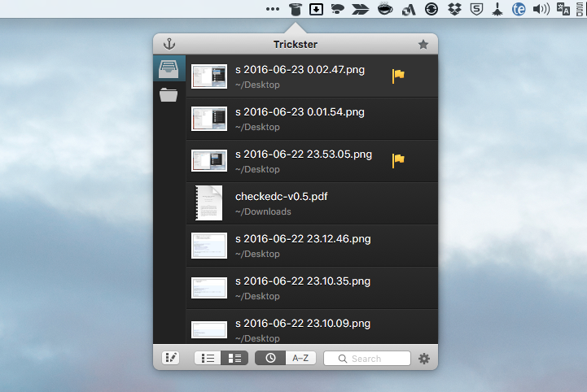Click ~/Desktop path under s 2016-06-23 0.01.54.png
The image size is (587, 392).
point(257,127)
